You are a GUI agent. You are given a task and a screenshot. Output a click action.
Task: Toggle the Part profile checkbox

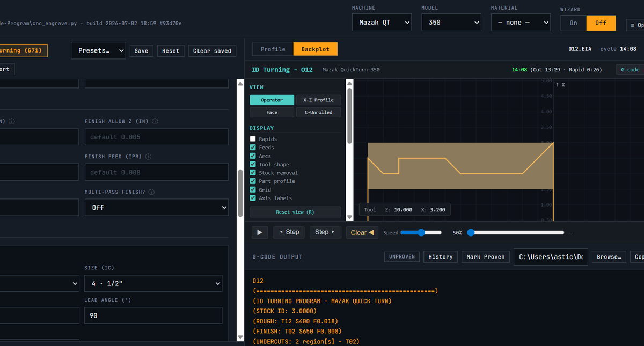click(253, 181)
